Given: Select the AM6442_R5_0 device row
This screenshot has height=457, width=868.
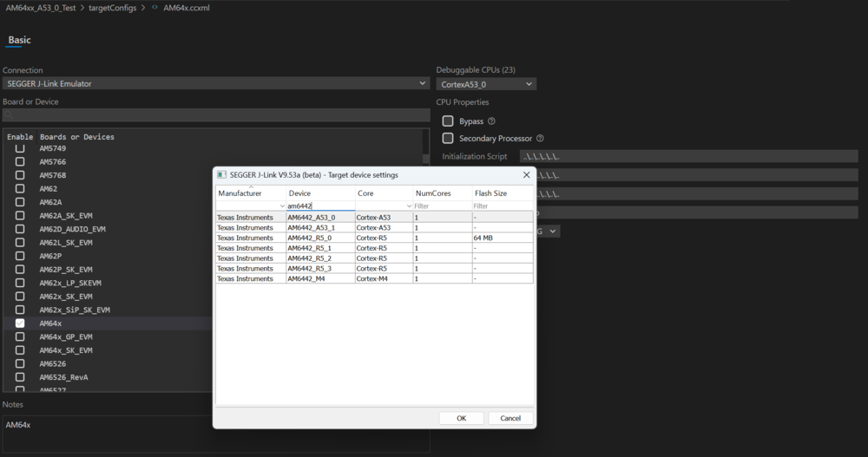Looking at the screenshot, I should [x=374, y=238].
